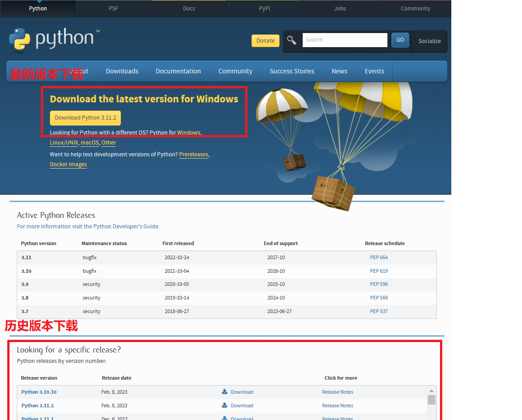Open the Socialize menu
Viewport: 522px width, 420px height.
(x=430, y=41)
